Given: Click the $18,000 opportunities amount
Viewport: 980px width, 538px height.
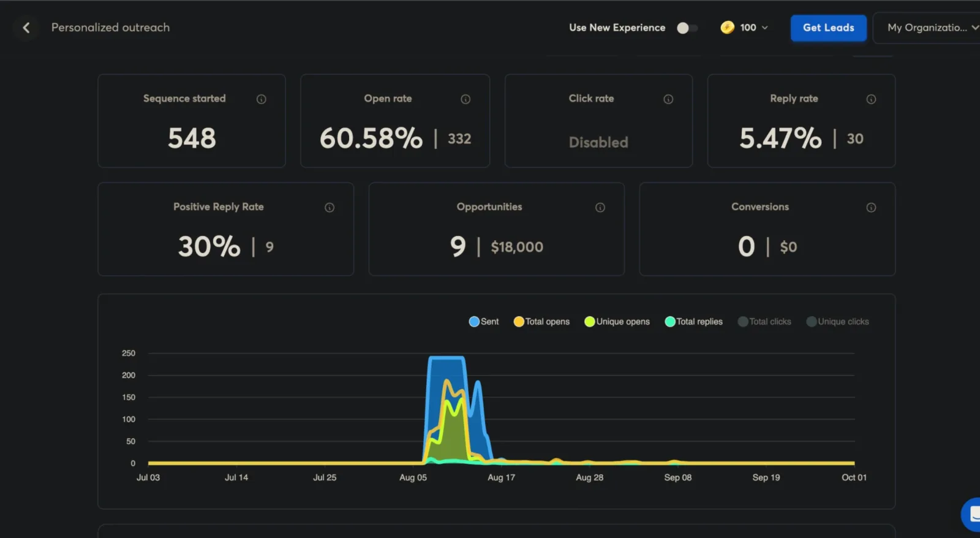Looking at the screenshot, I should point(517,247).
